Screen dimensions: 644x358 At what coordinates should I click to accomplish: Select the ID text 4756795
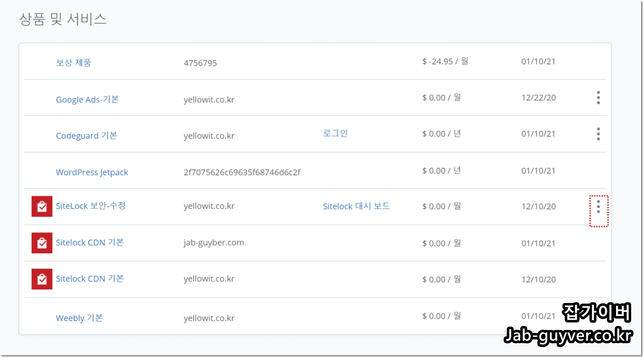click(x=200, y=63)
